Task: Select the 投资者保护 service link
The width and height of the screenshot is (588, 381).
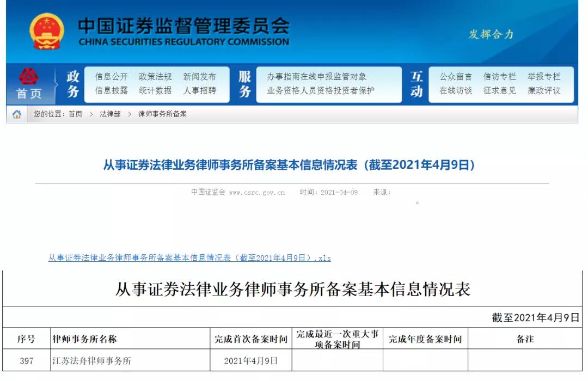Action: click(354, 90)
